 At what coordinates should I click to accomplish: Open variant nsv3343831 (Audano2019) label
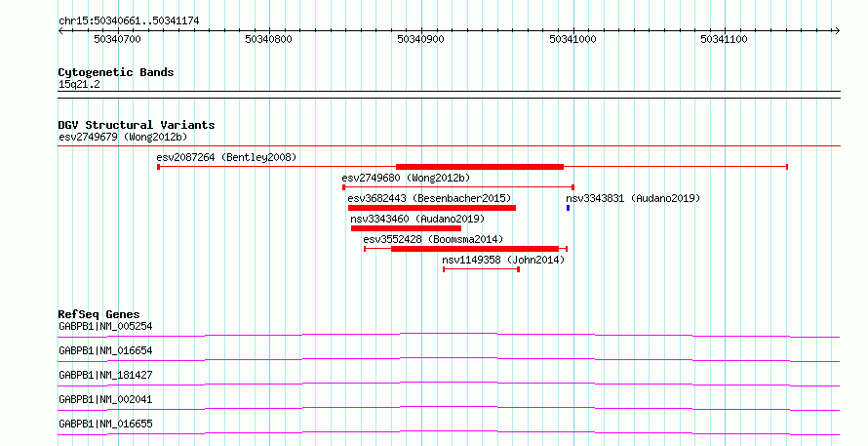633,198
